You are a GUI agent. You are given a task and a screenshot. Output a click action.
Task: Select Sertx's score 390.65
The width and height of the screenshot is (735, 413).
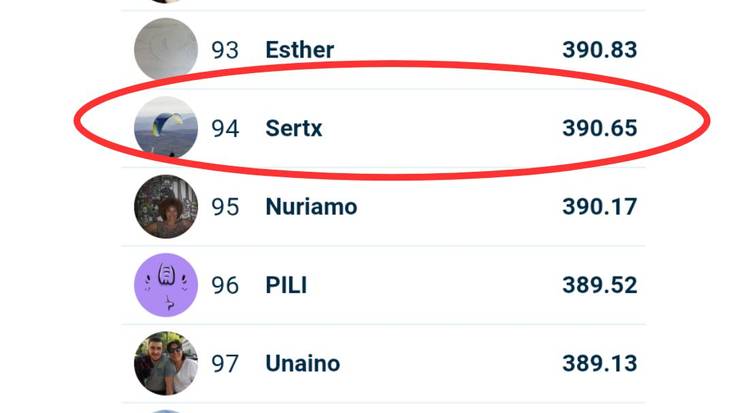coord(599,128)
